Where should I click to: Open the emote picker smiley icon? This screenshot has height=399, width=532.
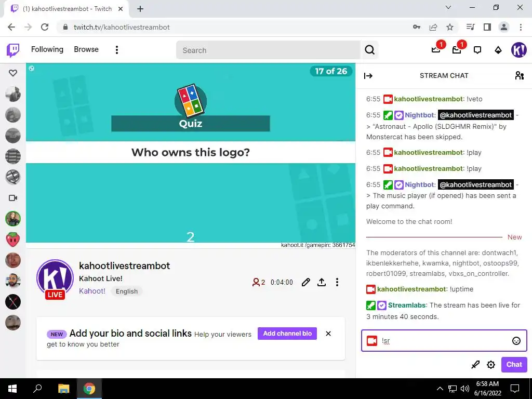tap(516, 341)
